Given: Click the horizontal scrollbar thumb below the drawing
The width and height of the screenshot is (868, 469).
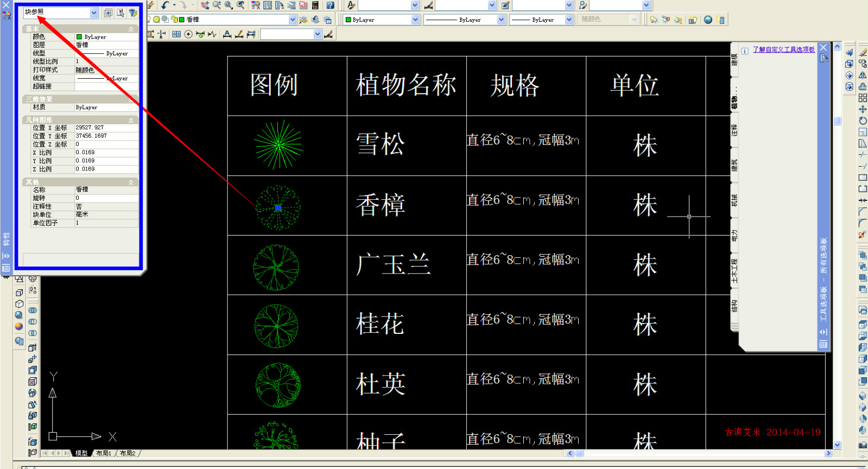Looking at the screenshot, I should coord(579,453).
